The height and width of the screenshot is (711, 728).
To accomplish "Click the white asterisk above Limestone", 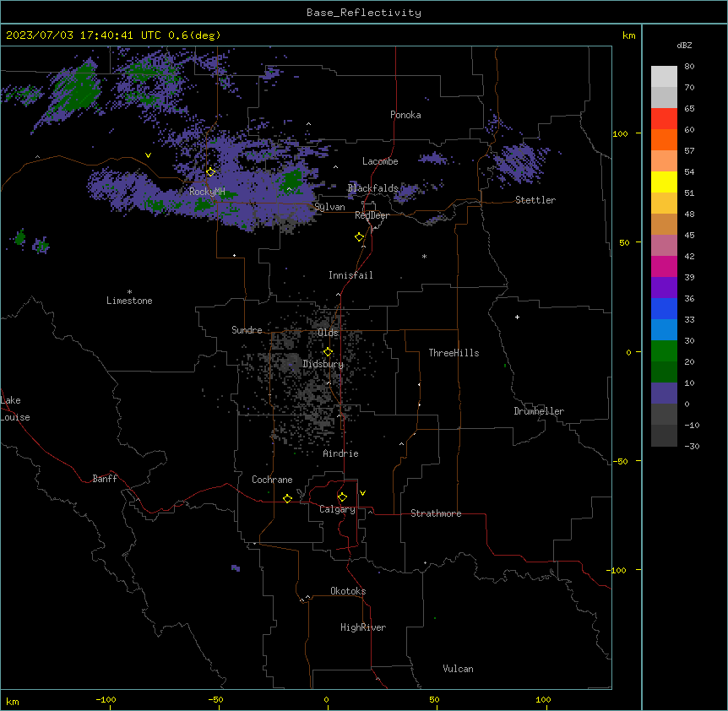I will 129,291.
